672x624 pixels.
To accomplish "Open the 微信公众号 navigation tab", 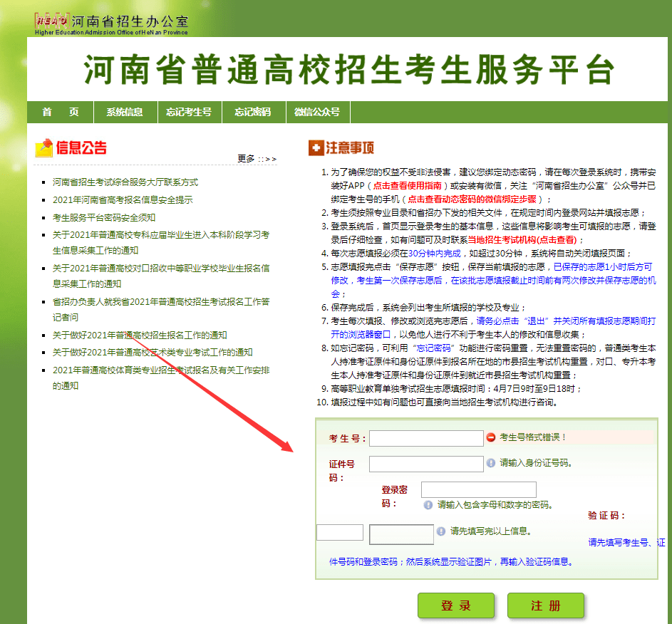I will pos(318,113).
